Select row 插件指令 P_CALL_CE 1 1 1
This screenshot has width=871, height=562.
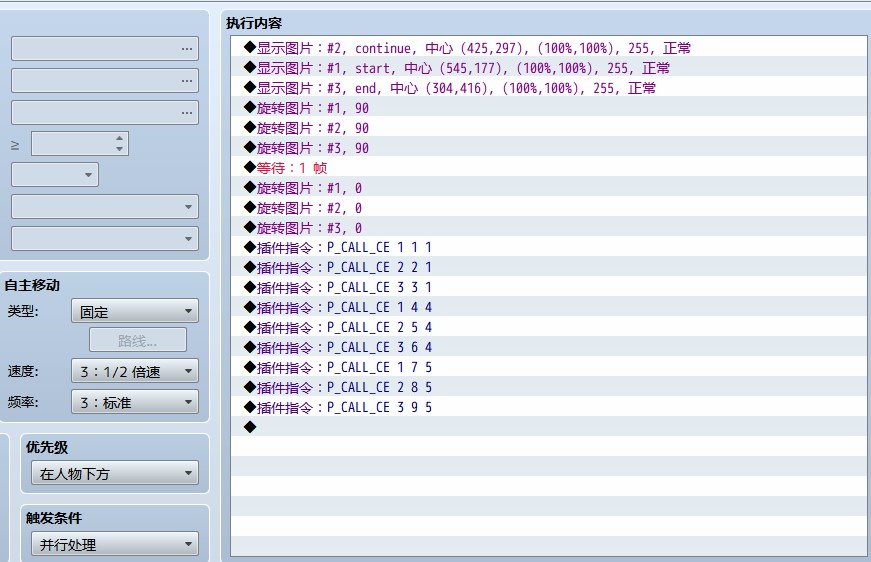click(x=549, y=247)
